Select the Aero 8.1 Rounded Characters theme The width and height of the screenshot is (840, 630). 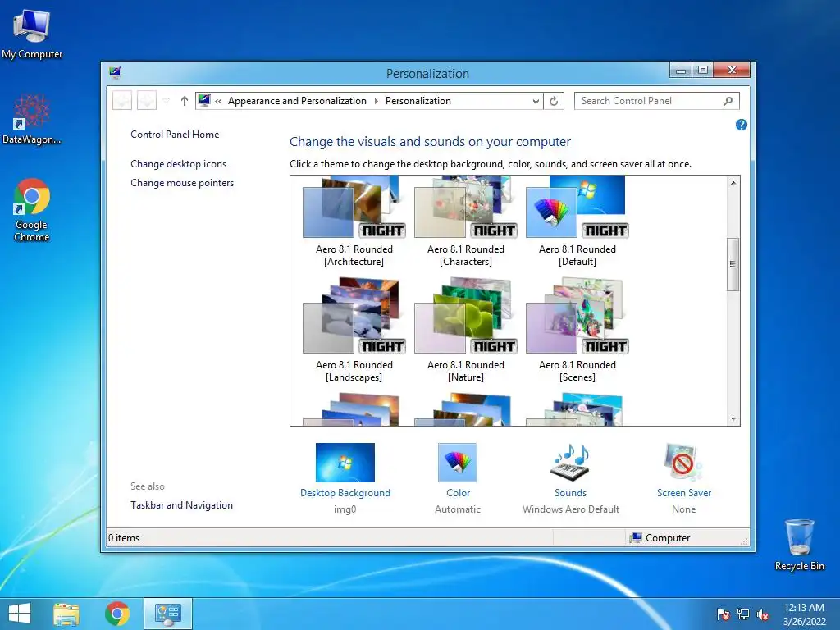(466, 222)
